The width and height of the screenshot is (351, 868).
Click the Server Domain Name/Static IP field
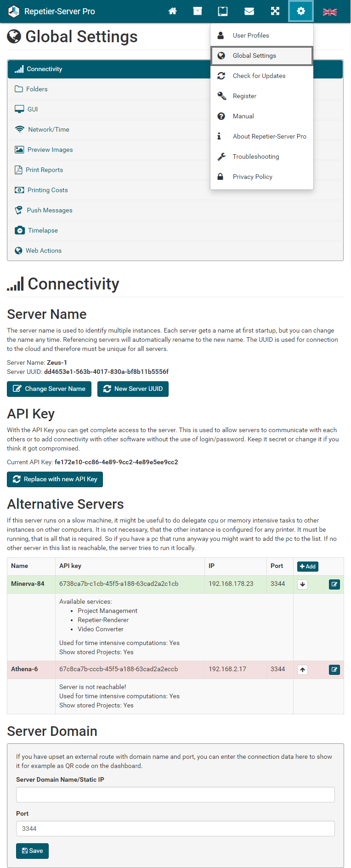pyautogui.click(x=175, y=795)
